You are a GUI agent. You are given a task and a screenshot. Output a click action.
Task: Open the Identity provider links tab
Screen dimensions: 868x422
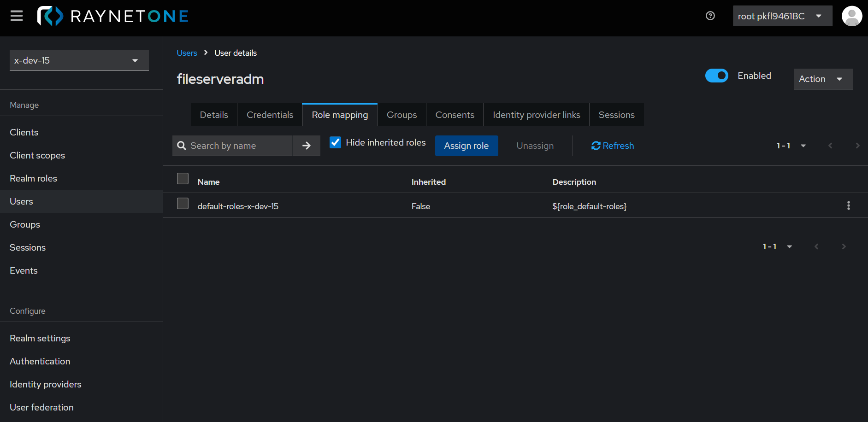pos(536,114)
